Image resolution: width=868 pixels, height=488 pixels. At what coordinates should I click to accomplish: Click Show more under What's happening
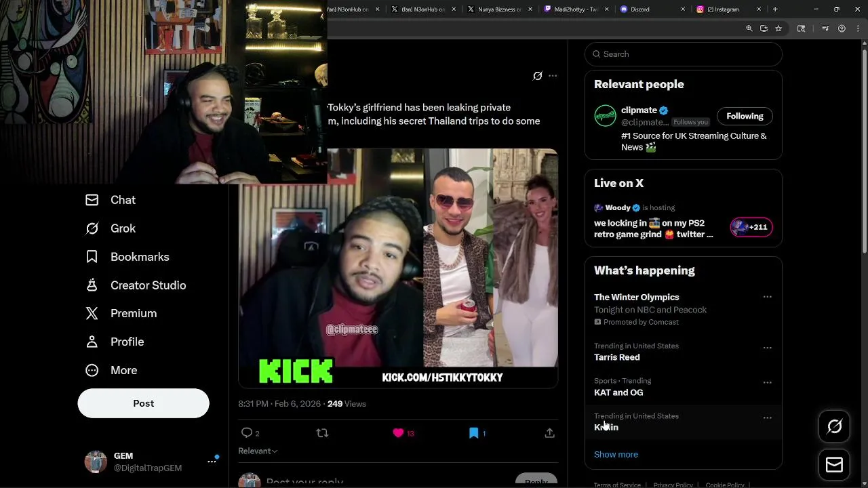(616, 455)
